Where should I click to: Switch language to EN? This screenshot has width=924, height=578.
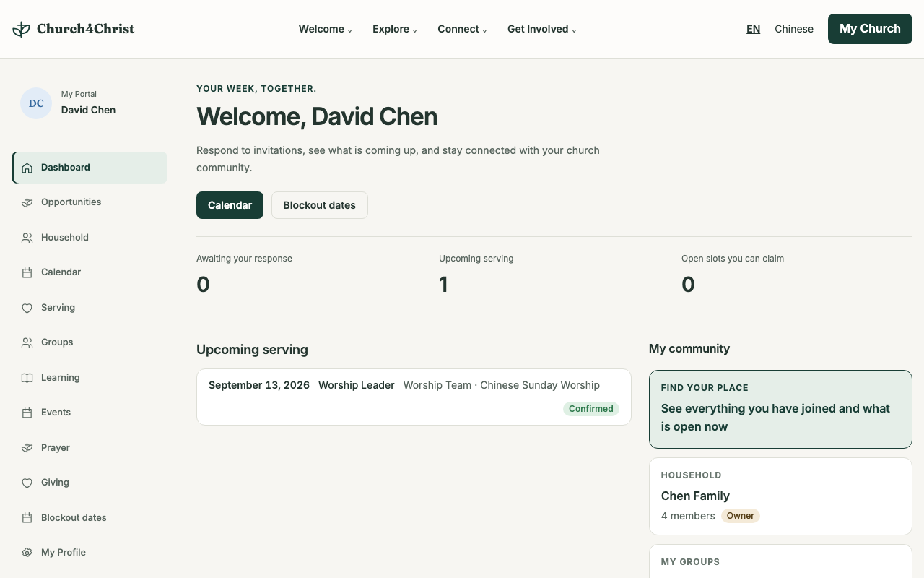(753, 29)
